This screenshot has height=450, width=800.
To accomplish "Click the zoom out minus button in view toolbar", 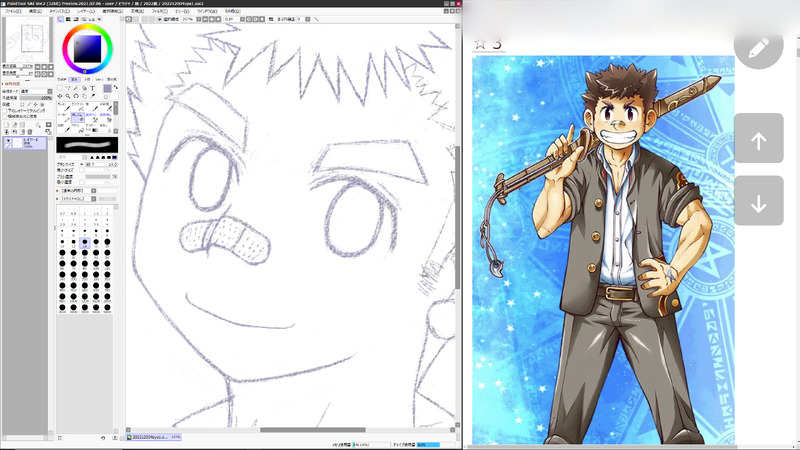I will pos(205,19).
